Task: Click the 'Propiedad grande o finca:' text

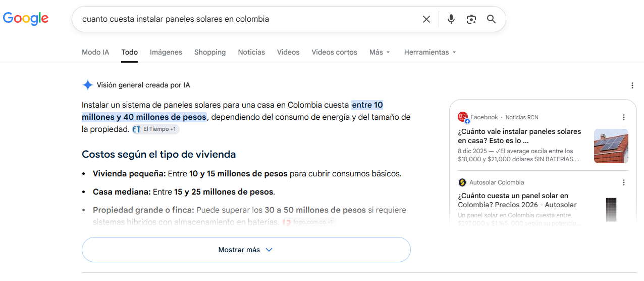Action: 143,210
